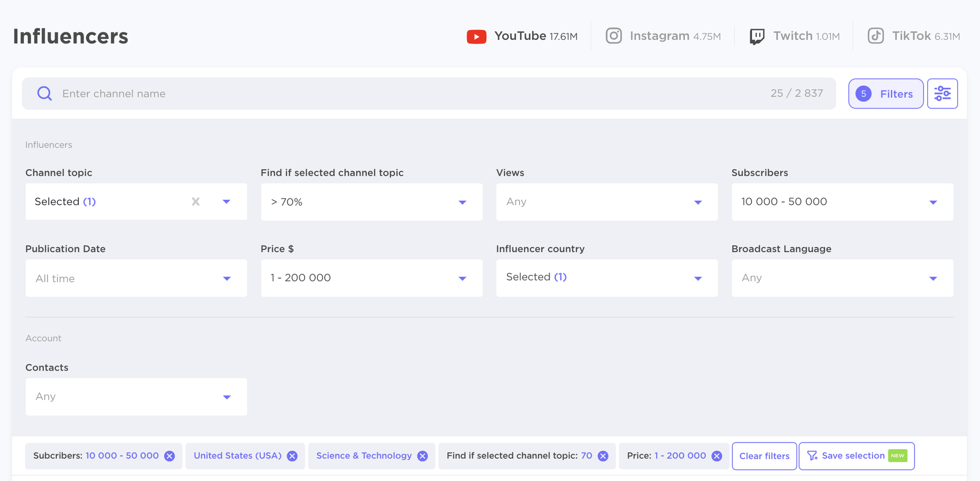Screen dimensions: 980x481
Task: Remove the Subscribers 10 000 - 50 000 chip
Action: click(x=169, y=456)
